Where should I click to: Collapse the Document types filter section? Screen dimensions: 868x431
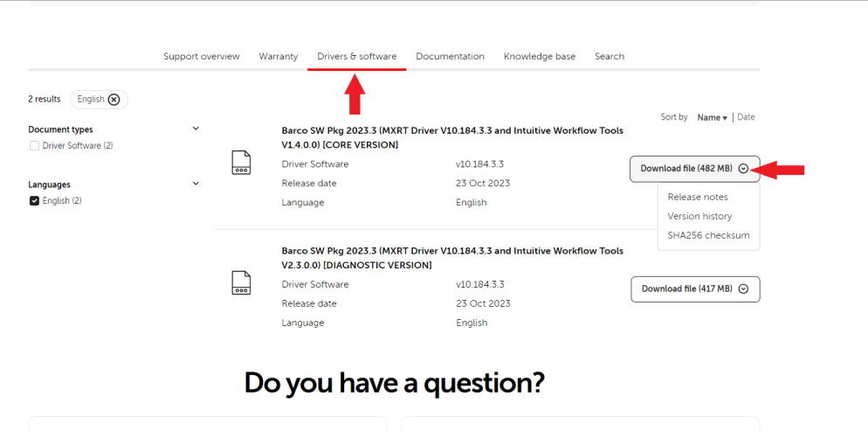pyautogui.click(x=196, y=129)
